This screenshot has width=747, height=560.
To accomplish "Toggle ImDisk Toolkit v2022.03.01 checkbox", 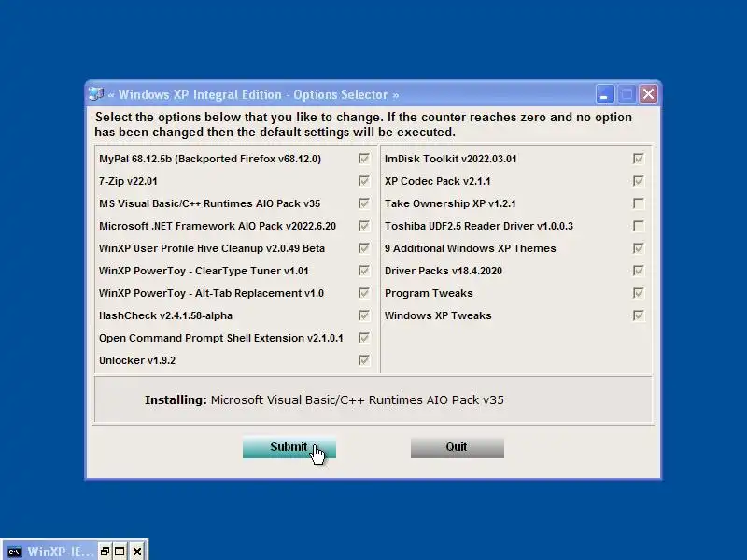I will coord(639,159).
